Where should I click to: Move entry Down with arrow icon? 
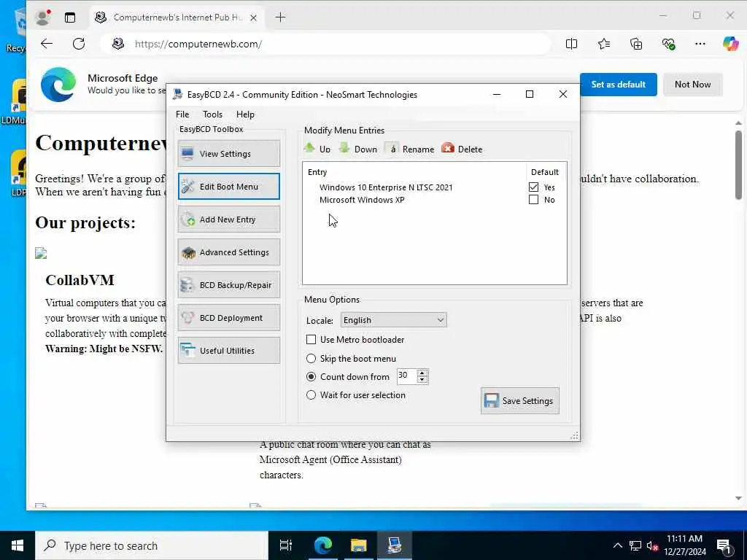[x=358, y=149]
